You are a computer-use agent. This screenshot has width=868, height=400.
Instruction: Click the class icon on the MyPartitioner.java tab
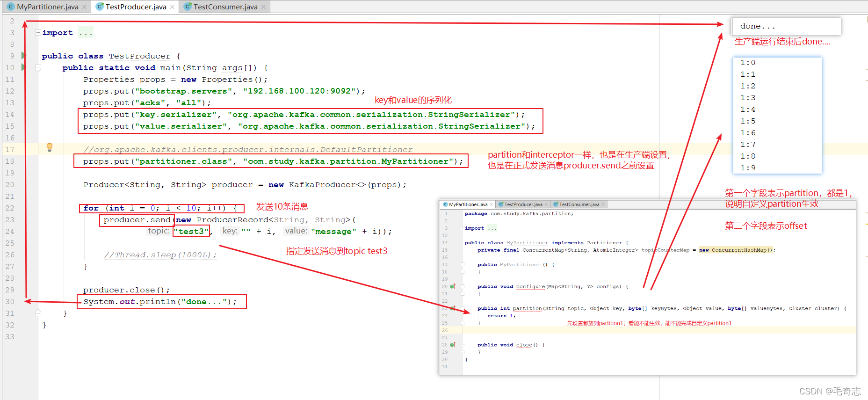pos(11,7)
